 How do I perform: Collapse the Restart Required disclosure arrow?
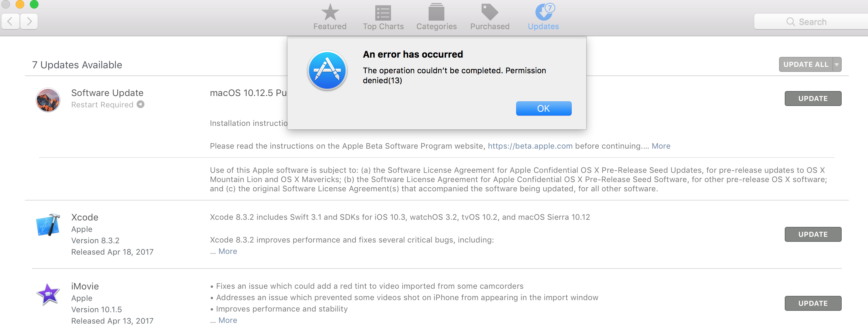coord(141,104)
